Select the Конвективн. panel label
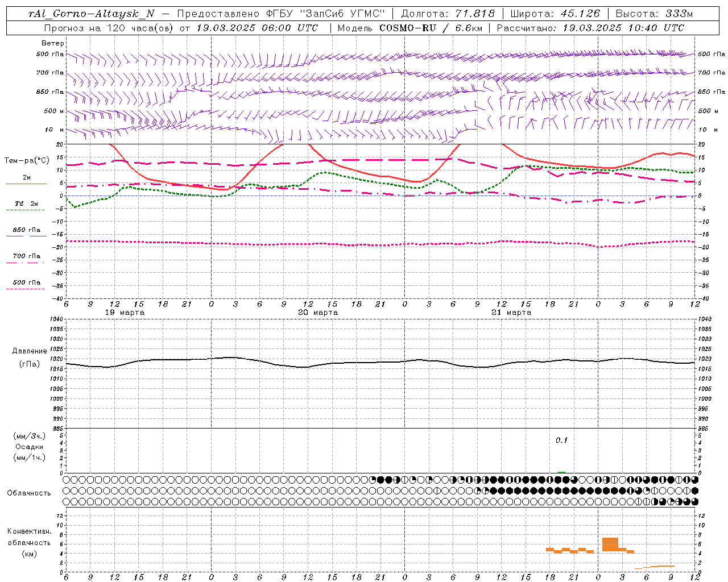This screenshot has width=728, height=582. pos(30,531)
